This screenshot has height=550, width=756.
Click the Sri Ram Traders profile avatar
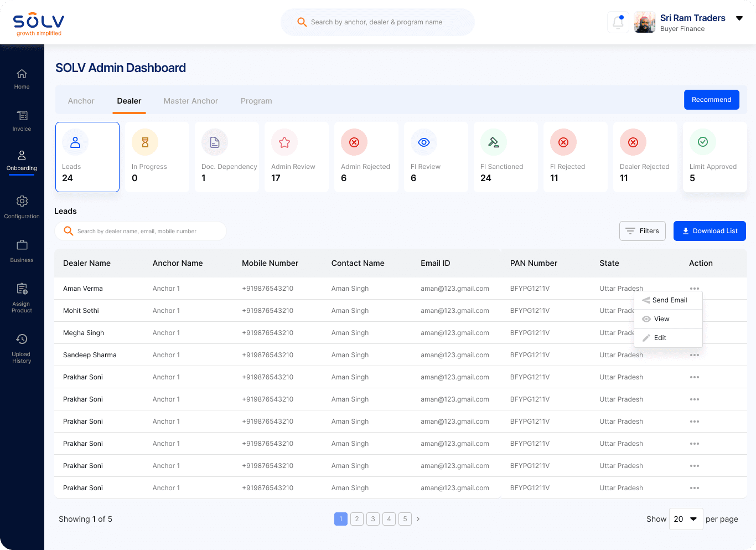(645, 22)
